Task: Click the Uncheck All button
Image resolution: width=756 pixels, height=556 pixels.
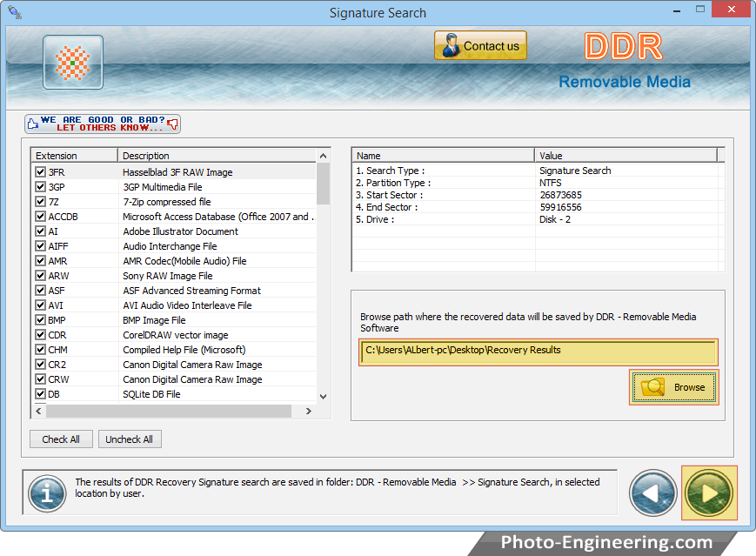Action: point(130,439)
